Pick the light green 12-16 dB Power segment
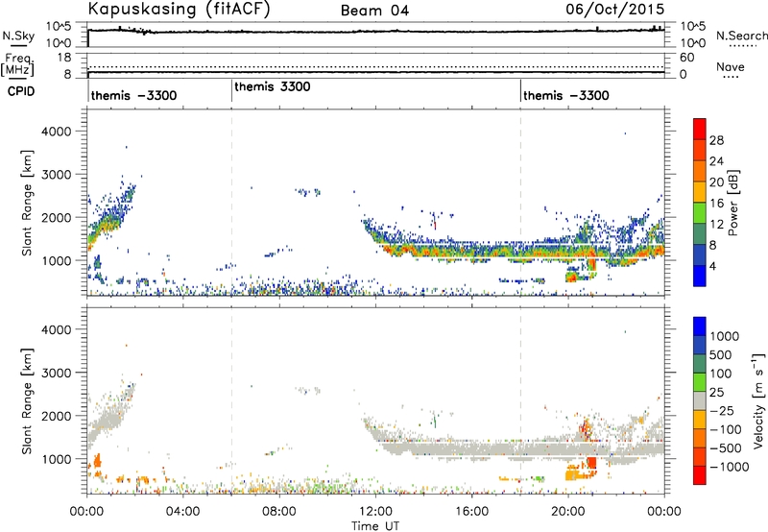This screenshot has width=768, height=532. pyautogui.click(x=700, y=213)
